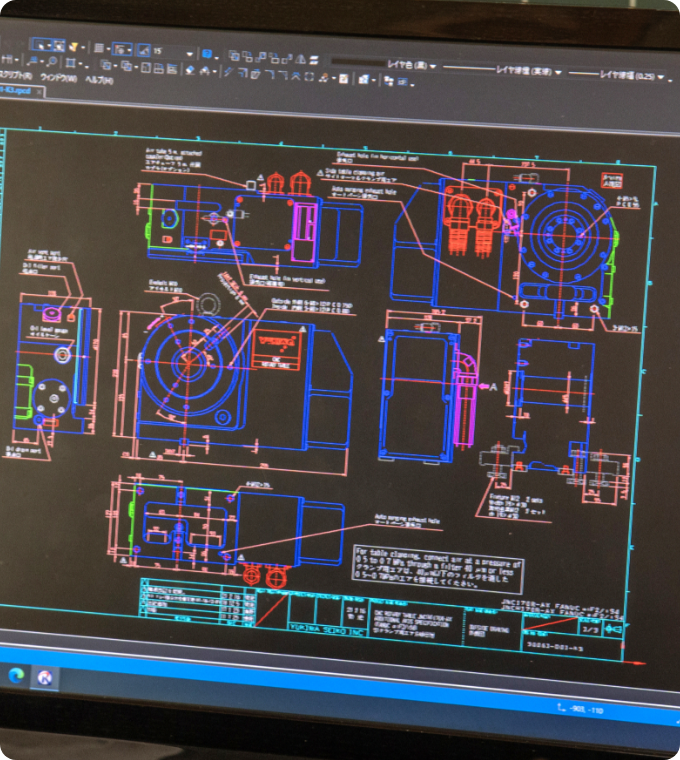Viewport: 680px width, 760px height.
Task: Click the blue help question icon
Action: [x=207, y=54]
